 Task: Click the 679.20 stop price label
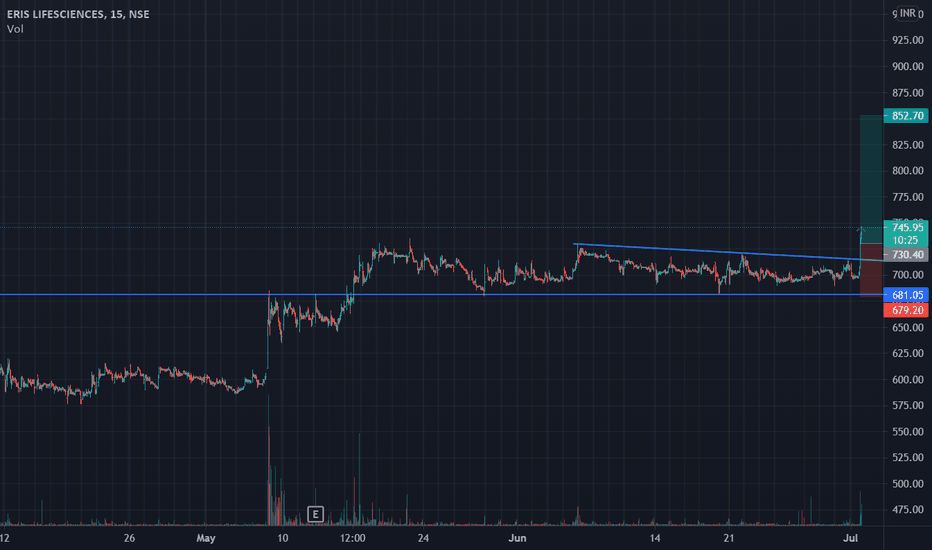pyautogui.click(x=906, y=310)
